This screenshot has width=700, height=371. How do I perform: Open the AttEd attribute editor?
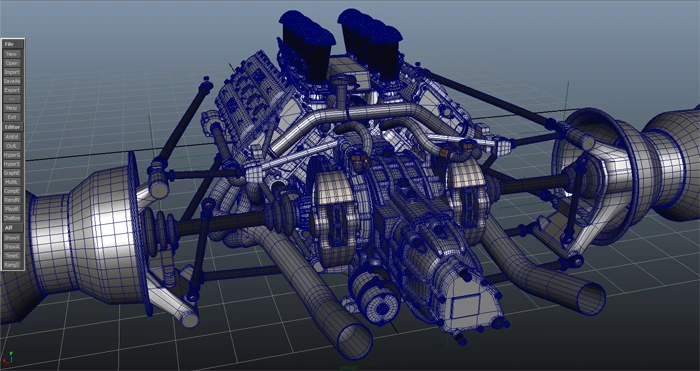pyautogui.click(x=12, y=137)
